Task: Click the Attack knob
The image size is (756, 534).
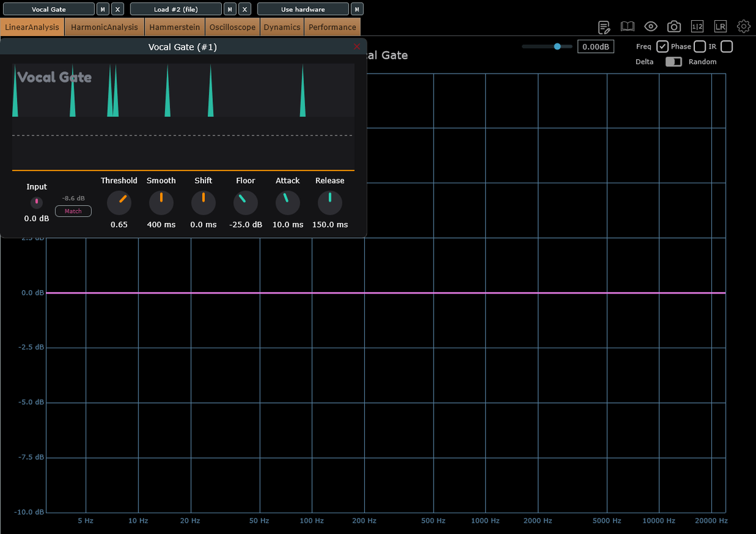Action: coord(288,203)
